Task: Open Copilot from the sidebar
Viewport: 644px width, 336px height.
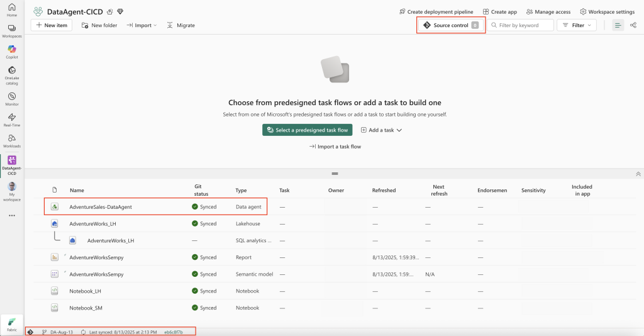Action: pyautogui.click(x=11, y=51)
